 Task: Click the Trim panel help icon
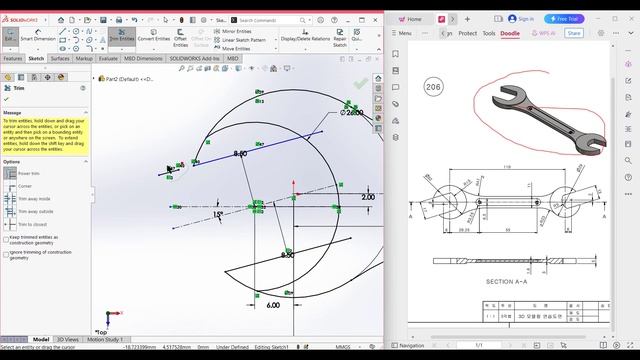click(x=83, y=88)
